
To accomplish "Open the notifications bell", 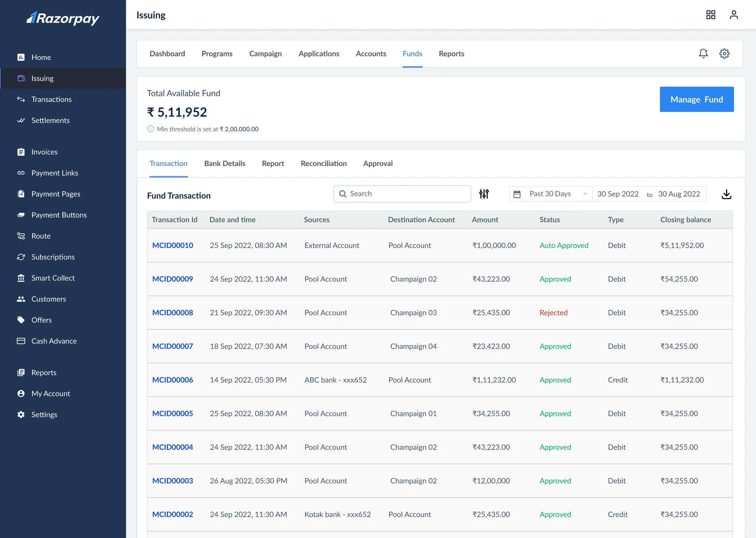I will point(703,54).
